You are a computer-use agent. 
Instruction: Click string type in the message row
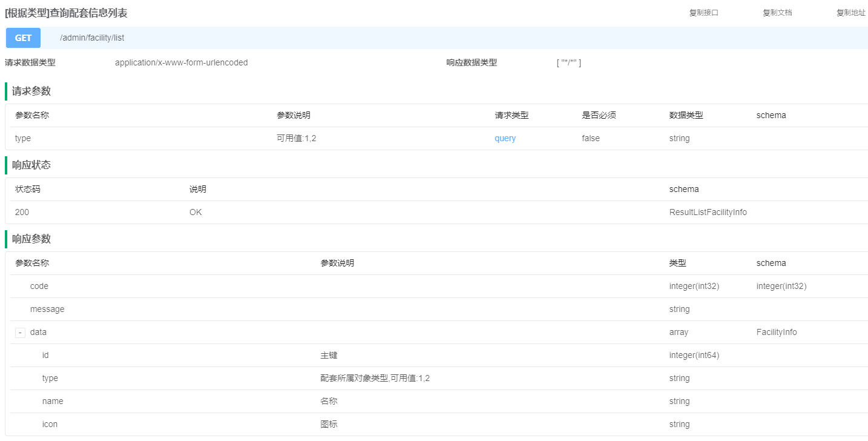tap(679, 309)
